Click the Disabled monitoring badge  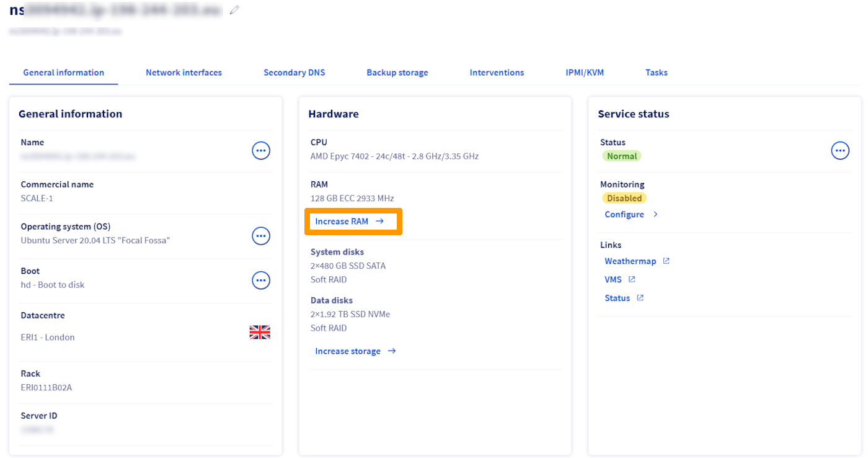[x=624, y=199]
